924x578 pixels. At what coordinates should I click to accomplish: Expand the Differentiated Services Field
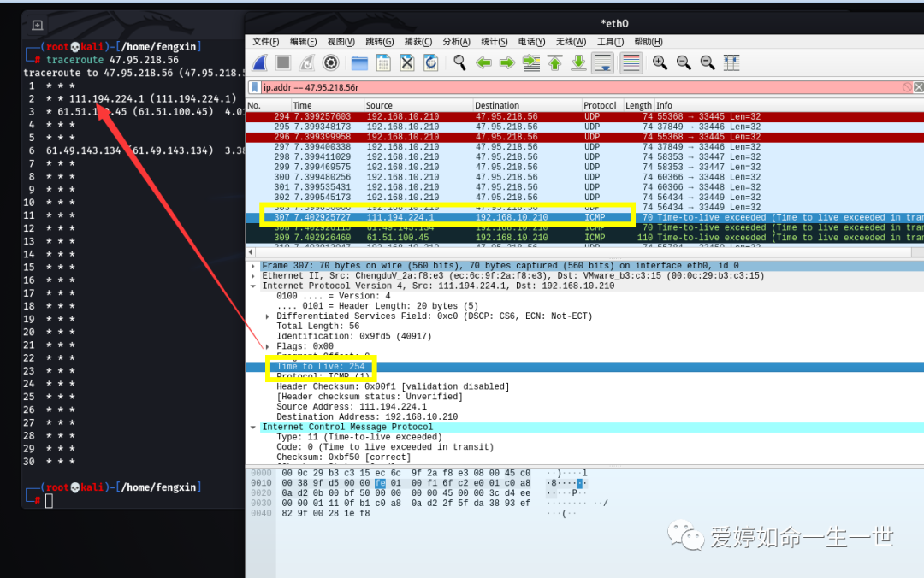[266, 316]
